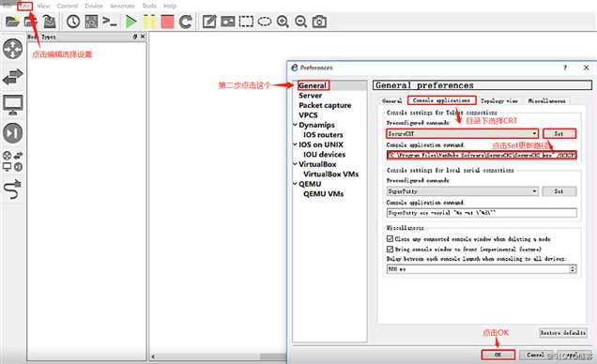Select the Draw a rectangle tool
The width and height of the screenshot is (597, 364).
pyautogui.click(x=246, y=22)
